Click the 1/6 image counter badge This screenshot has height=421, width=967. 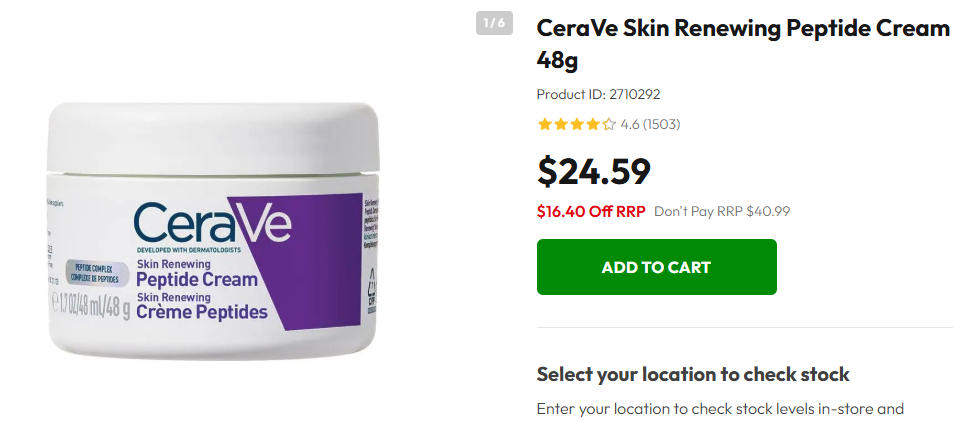coord(494,23)
